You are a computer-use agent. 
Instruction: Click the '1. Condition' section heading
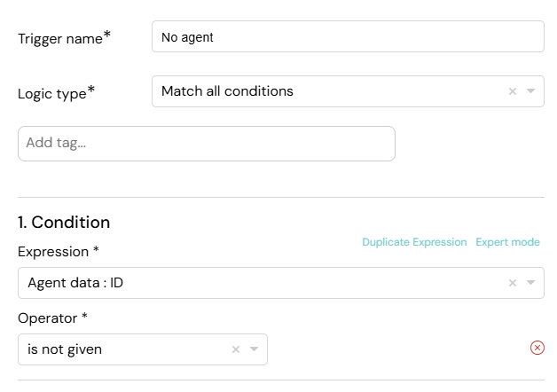click(x=64, y=223)
